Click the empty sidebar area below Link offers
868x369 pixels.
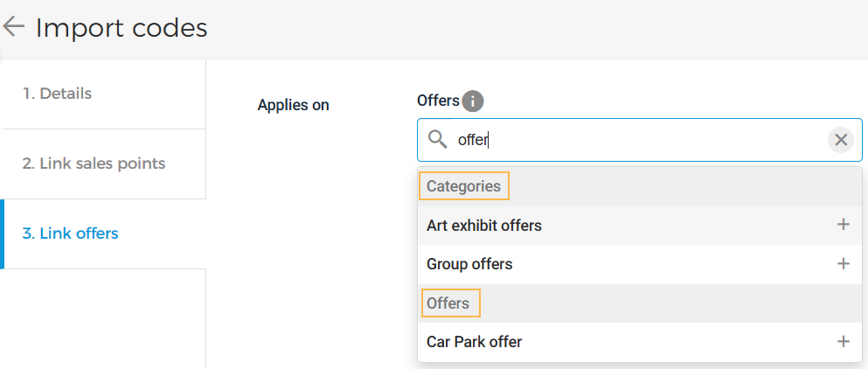pos(103,318)
